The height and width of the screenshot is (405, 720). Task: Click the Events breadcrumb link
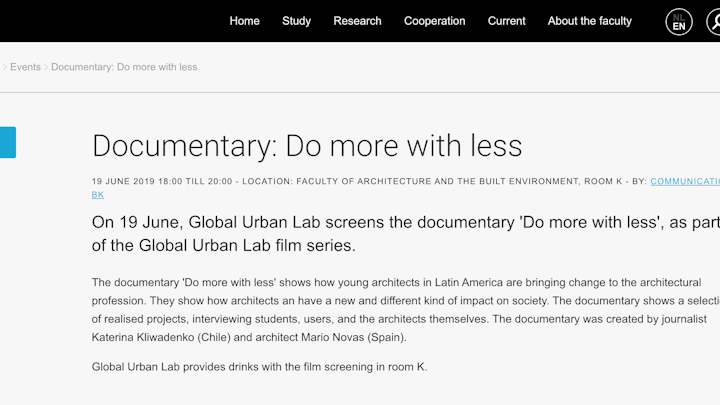point(25,67)
